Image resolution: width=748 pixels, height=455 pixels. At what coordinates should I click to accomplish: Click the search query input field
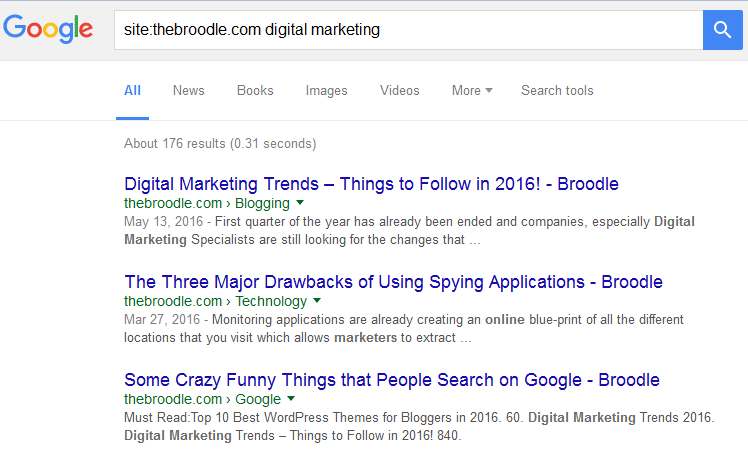(408, 30)
